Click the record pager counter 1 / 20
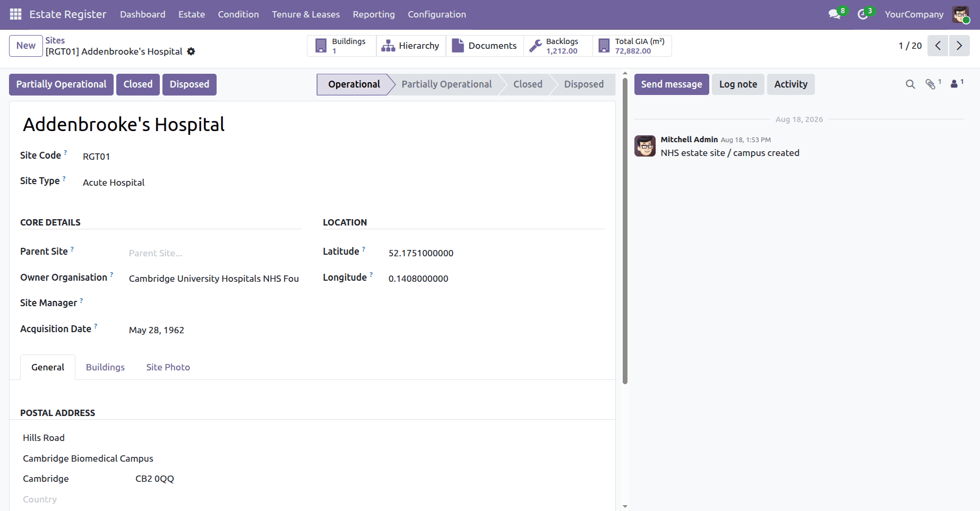Screen dimensions: 980x511 (910, 46)
